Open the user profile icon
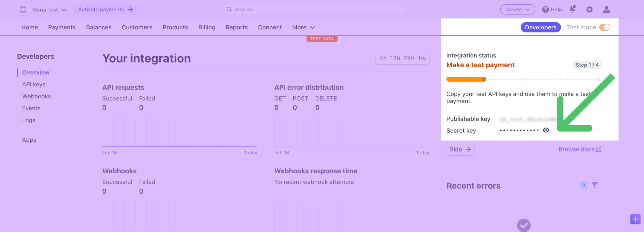The width and height of the screenshot is (644, 232). point(606,10)
